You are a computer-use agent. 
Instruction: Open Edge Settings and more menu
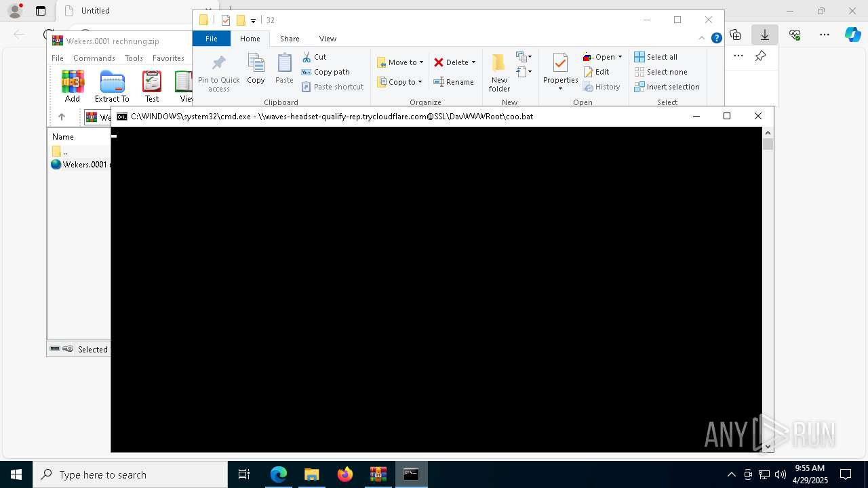click(x=825, y=35)
